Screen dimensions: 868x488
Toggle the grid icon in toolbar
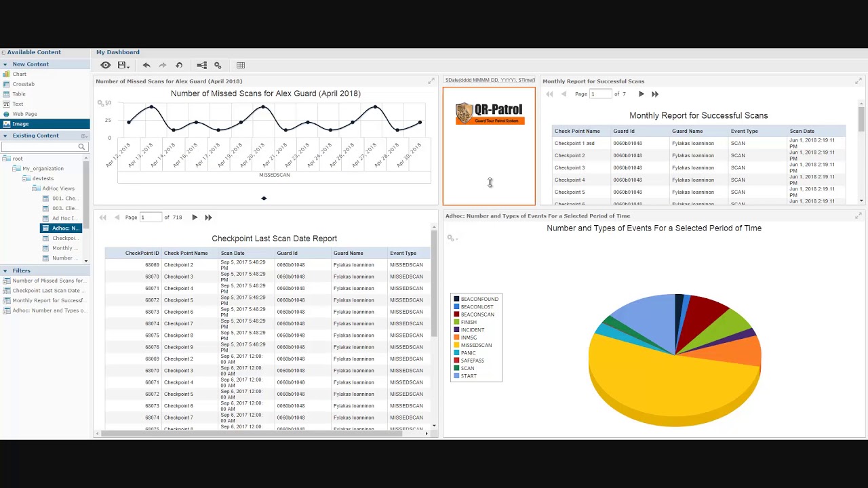tap(241, 65)
